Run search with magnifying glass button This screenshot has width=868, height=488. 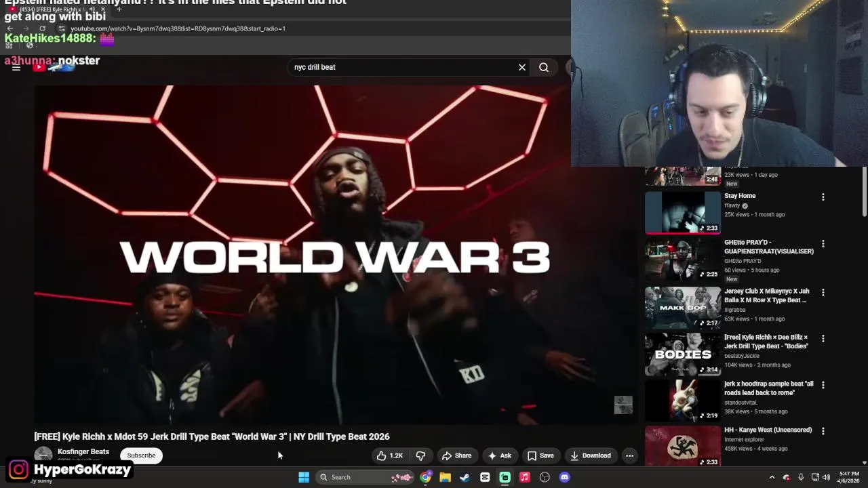(544, 67)
